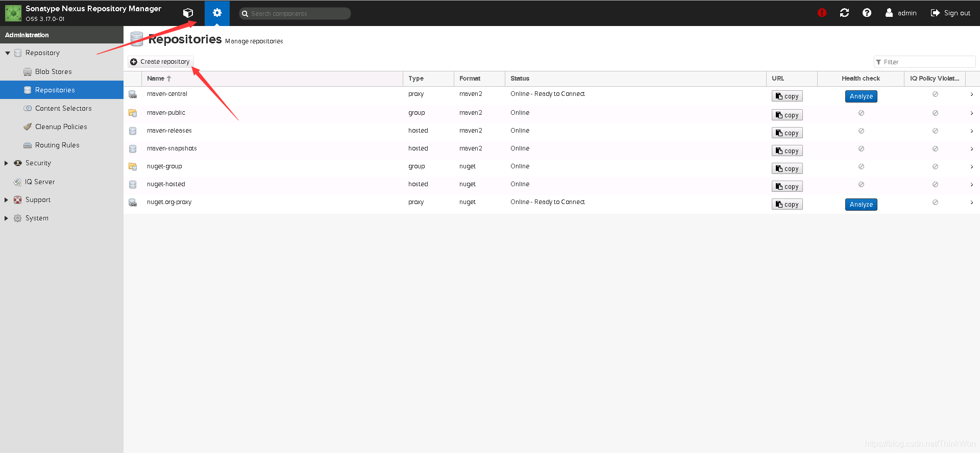The width and height of the screenshot is (980, 453).
Task: Open admin user account
Action: coord(901,13)
